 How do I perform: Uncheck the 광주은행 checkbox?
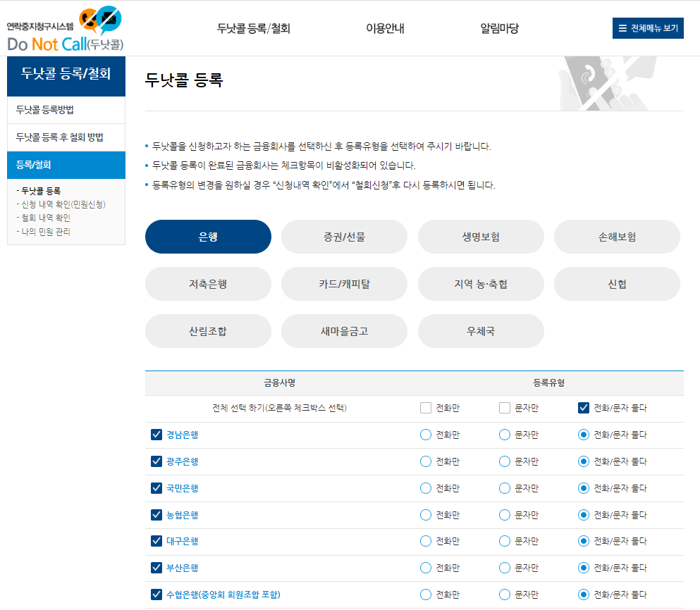(156, 461)
